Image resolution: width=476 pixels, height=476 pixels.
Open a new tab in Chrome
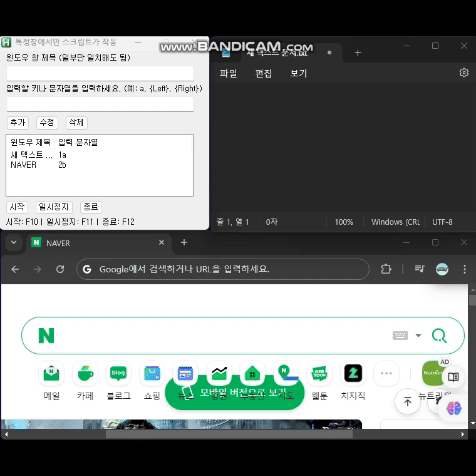tap(184, 242)
